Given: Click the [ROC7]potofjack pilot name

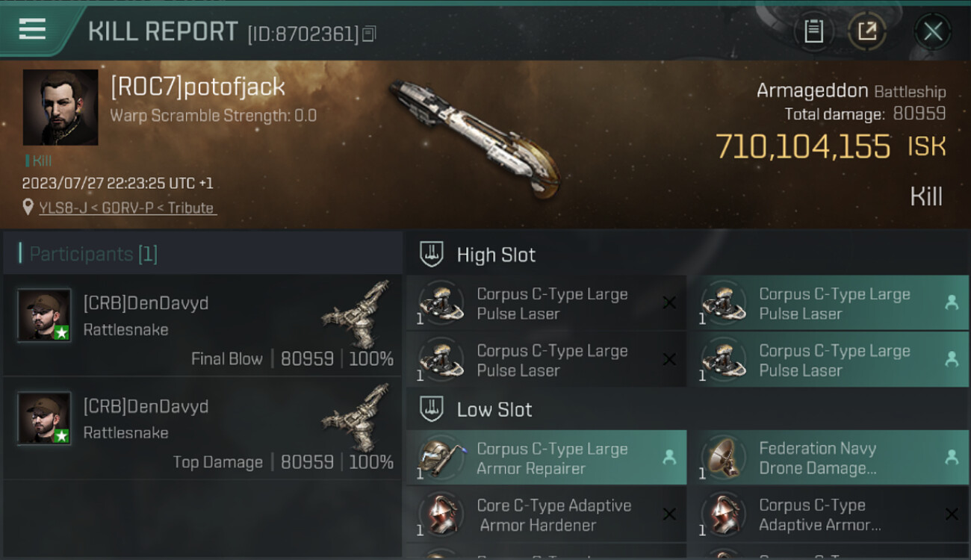Looking at the screenshot, I should pyautogui.click(x=198, y=87).
